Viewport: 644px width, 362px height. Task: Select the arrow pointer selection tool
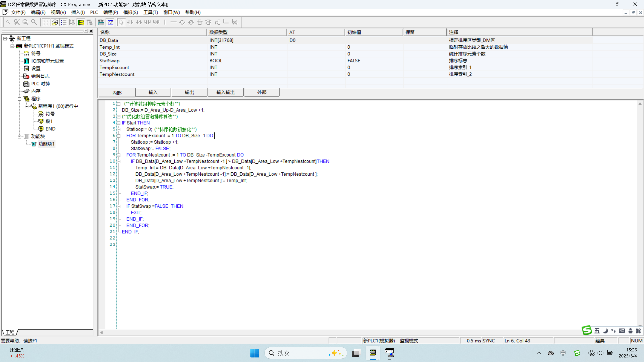121,22
